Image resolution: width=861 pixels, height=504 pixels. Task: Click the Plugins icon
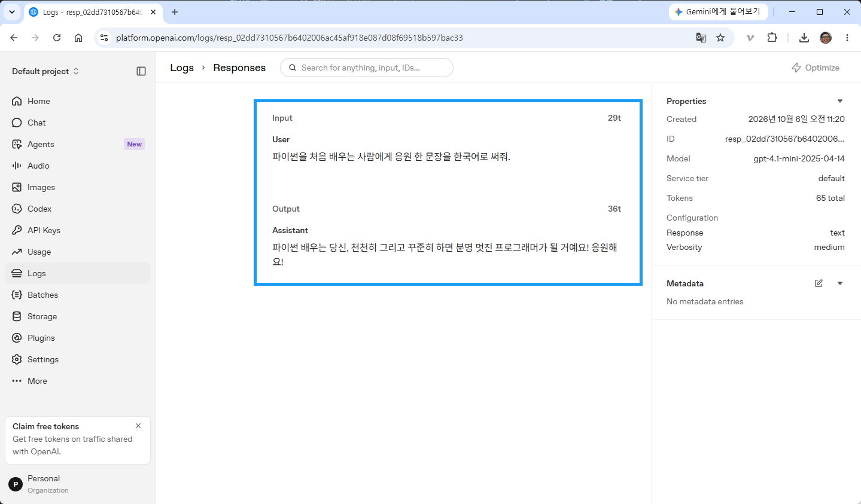[17, 338]
